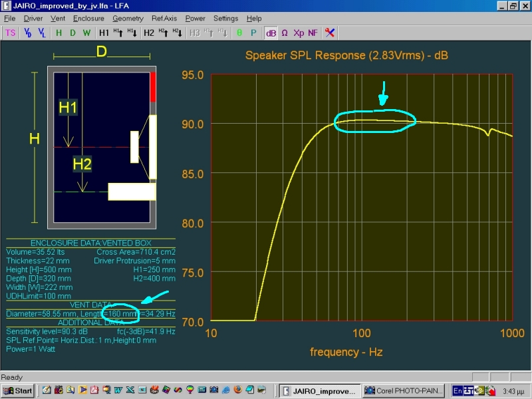Screen dimensions: 532x399
Task: Open the Settings menu
Action: click(x=225, y=19)
